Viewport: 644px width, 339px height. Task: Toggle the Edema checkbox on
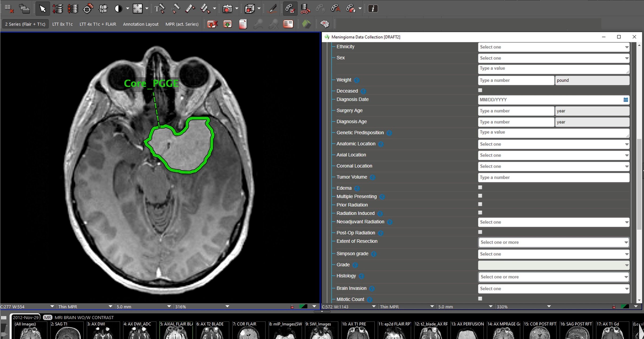click(480, 187)
